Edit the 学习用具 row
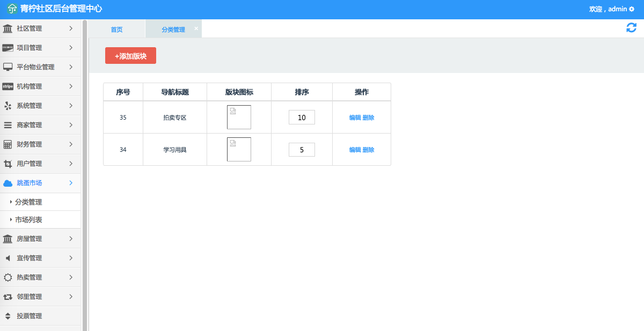The height and width of the screenshot is (331, 644). coord(355,150)
